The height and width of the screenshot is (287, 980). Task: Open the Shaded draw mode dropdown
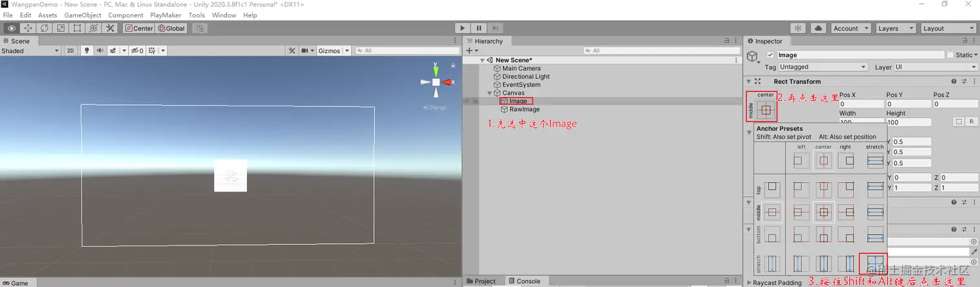30,51
